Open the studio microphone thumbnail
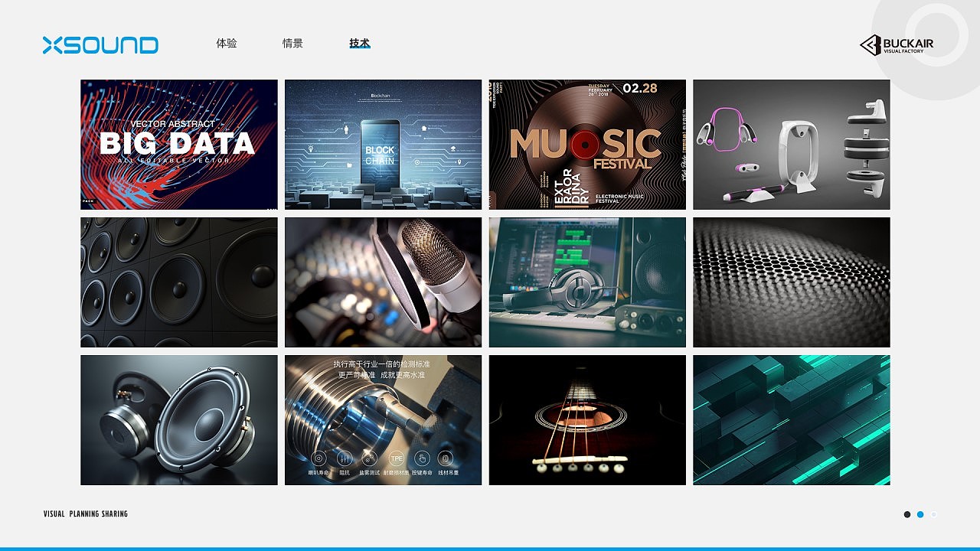 [x=384, y=282]
